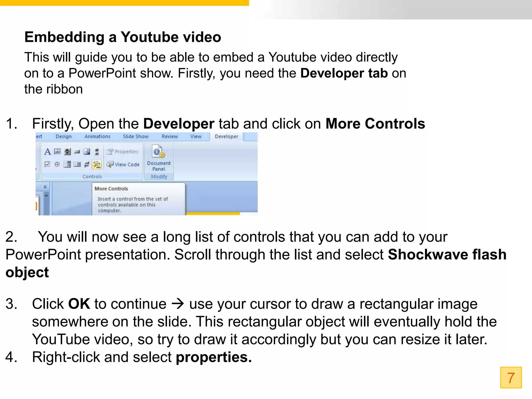Open the Slide Show tab
532x399 pixels.
[x=136, y=136]
